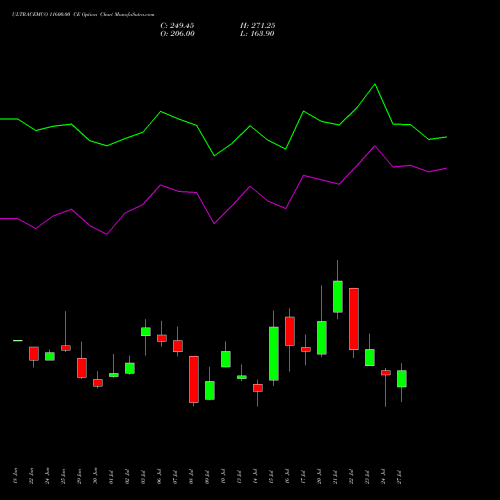
Task: Click the 30 Jun date label
Action: click(95, 476)
